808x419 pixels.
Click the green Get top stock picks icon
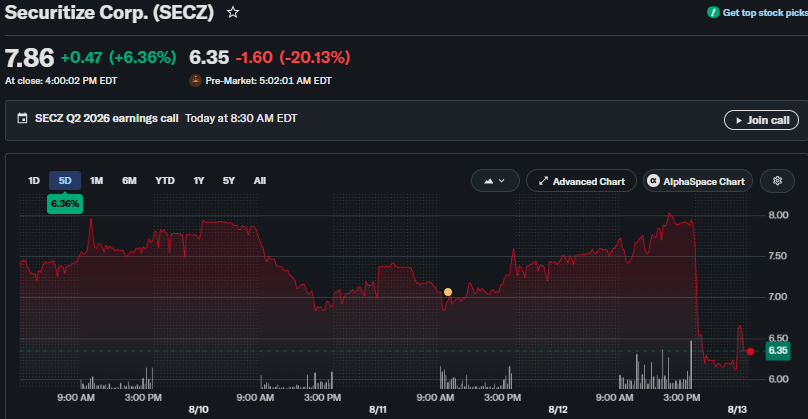[x=713, y=12]
